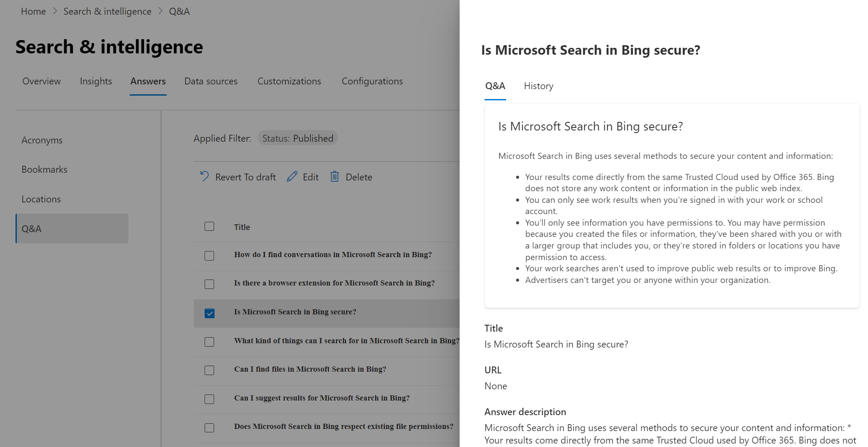Uncheck the 'Is Microsoft Search in Bing secure?' row
The width and height of the screenshot is (868, 447).
tap(209, 313)
